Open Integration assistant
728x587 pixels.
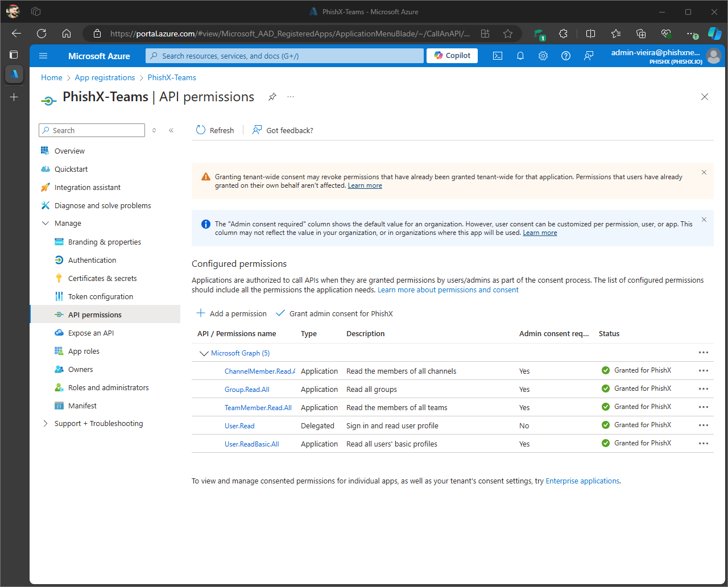pos(88,187)
